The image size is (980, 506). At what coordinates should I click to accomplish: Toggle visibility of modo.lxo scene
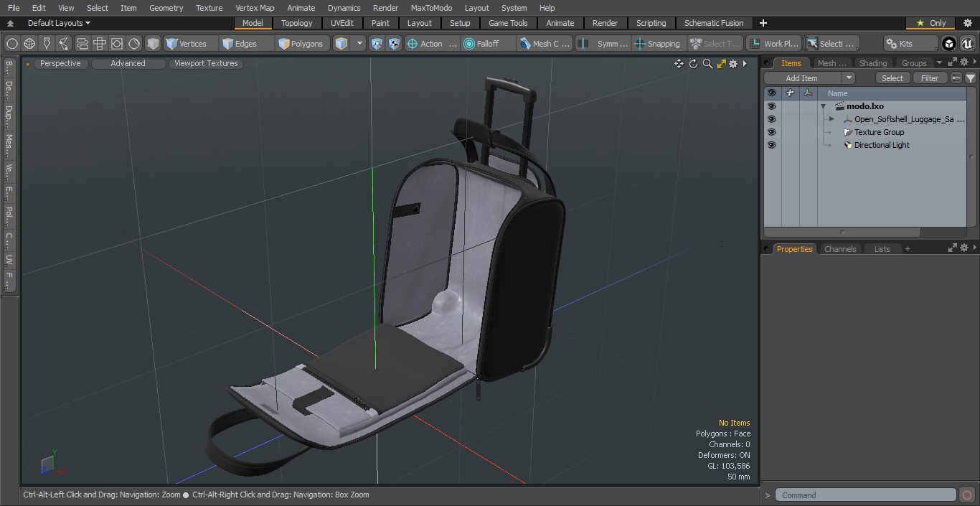771,106
